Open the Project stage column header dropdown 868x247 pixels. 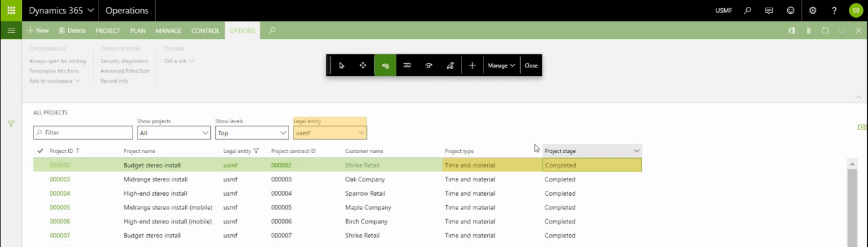pyautogui.click(x=637, y=151)
